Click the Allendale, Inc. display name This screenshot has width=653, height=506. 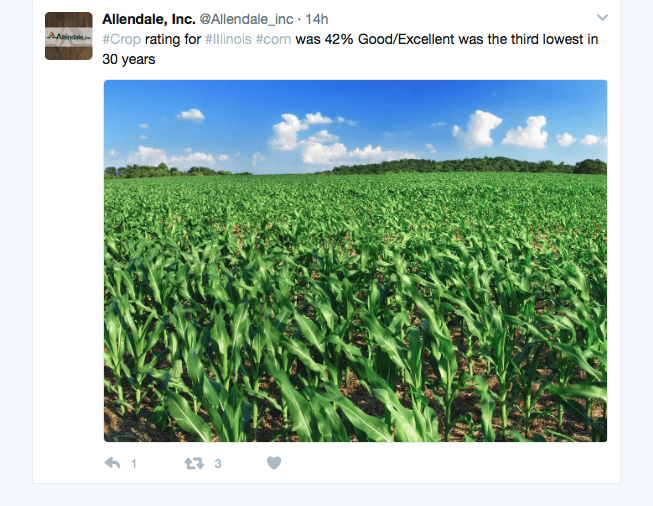(x=149, y=19)
